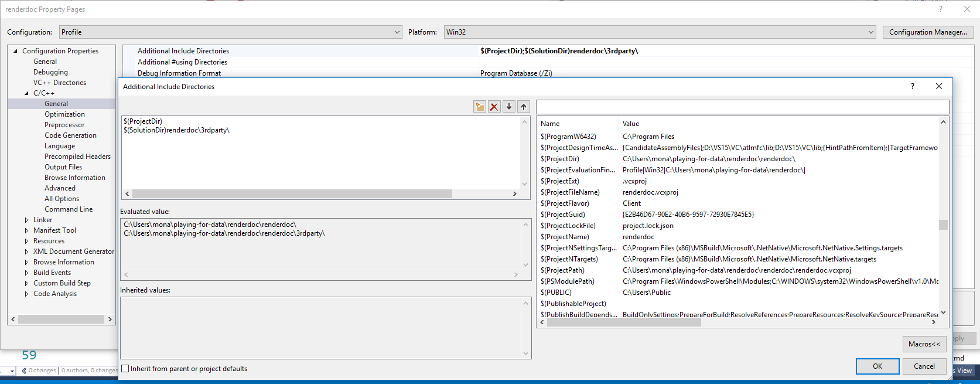
Task: Select Debug Information Format property
Action: click(179, 73)
